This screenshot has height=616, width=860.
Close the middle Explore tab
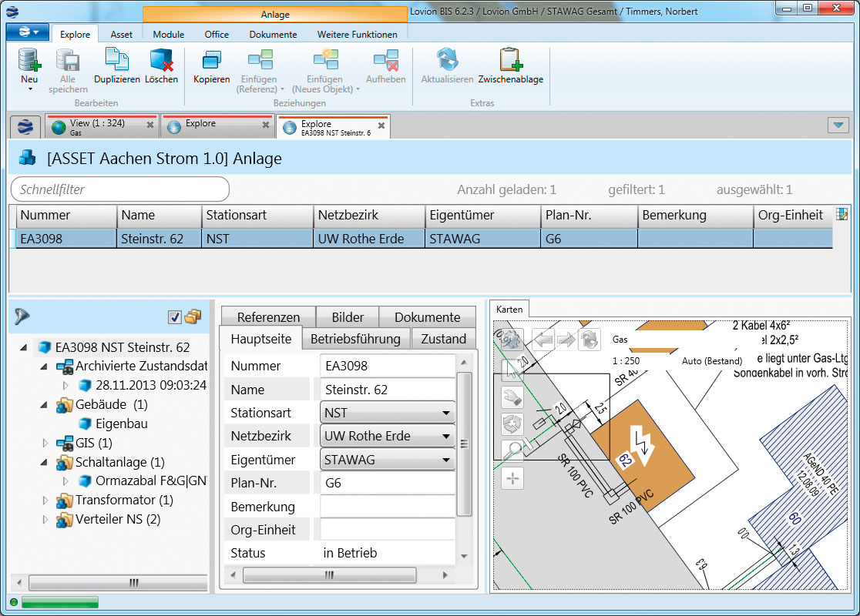265,125
